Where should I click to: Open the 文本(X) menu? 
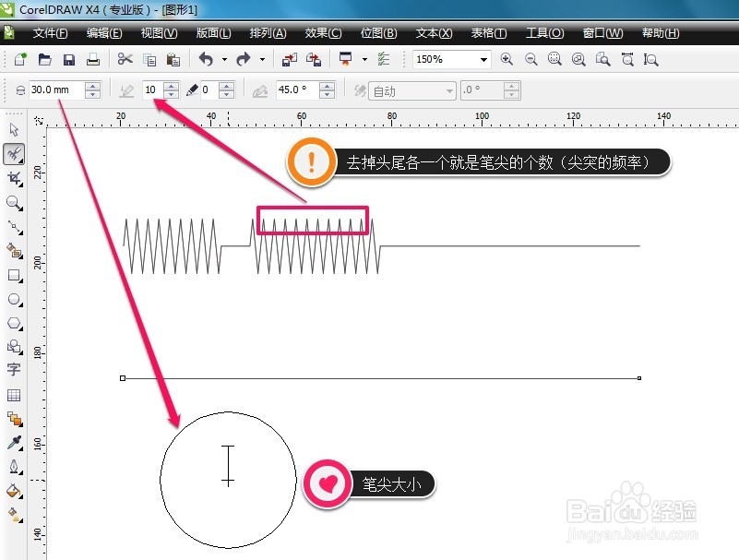pyautogui.click(x=434, y=33)
